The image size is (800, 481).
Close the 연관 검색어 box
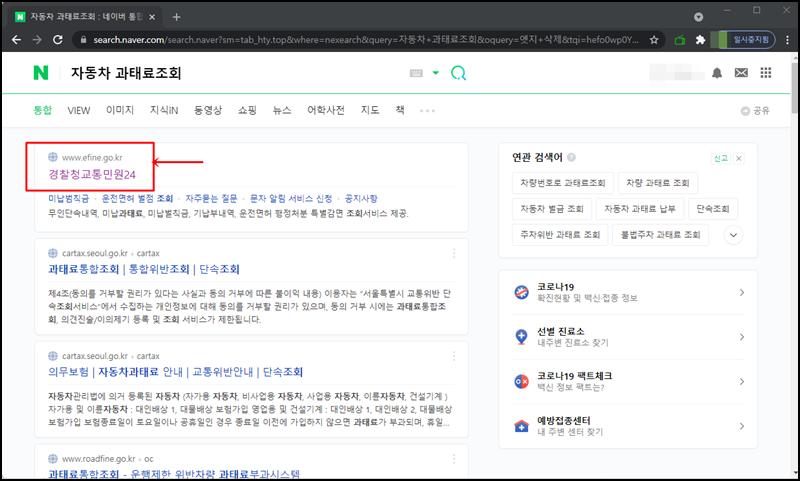[x=738, y=158]
